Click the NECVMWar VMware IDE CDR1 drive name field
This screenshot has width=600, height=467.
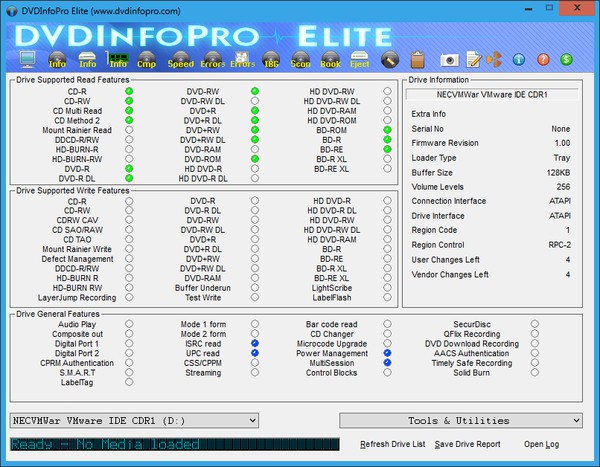coord(492,95)
